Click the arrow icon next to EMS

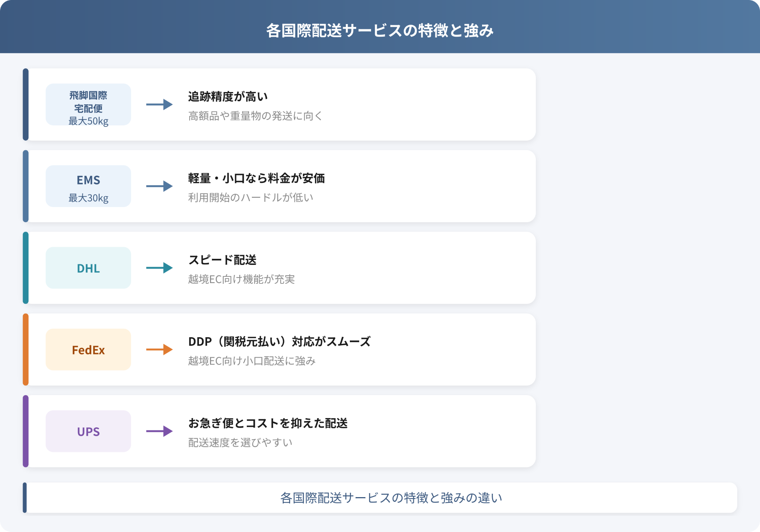[160, 186]
